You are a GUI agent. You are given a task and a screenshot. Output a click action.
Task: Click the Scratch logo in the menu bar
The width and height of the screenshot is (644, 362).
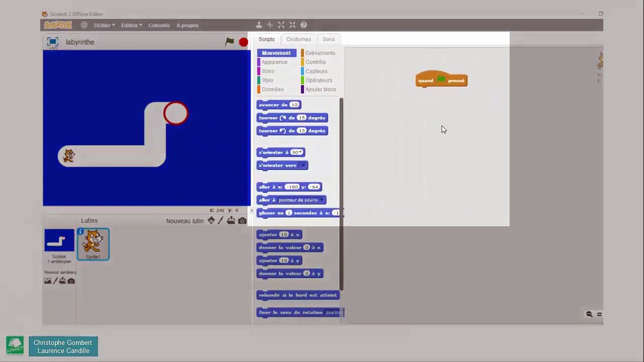point(58,25)
